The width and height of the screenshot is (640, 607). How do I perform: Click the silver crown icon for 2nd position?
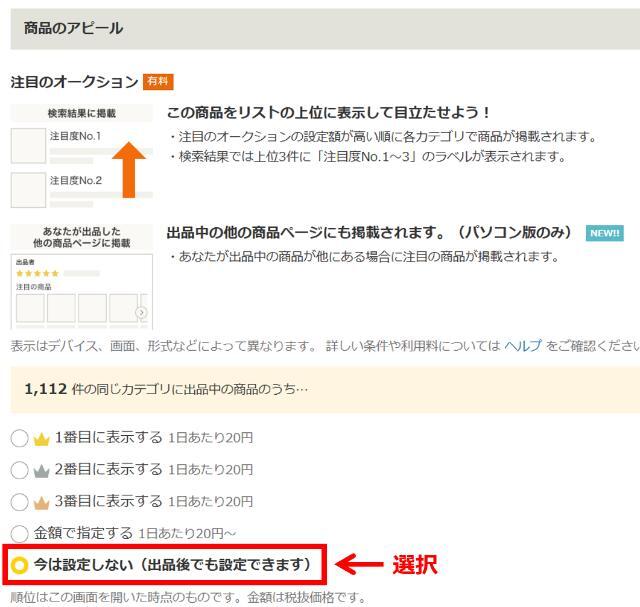42,470
